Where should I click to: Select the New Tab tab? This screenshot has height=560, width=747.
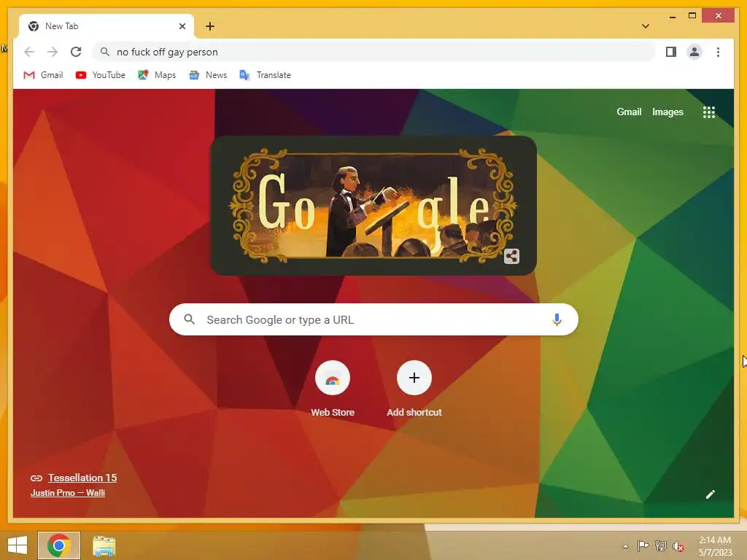pyautogui.click(x=106, y=26)
